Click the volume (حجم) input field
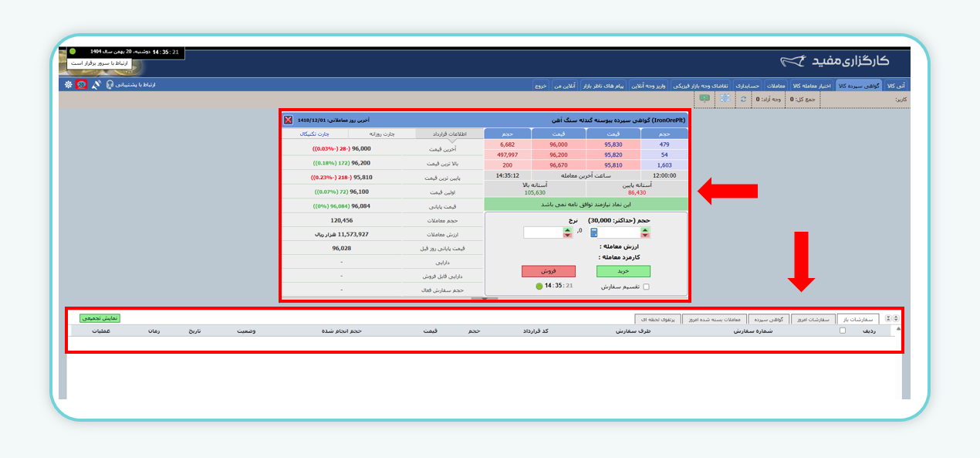980x458 pixels. click(620, 232)
